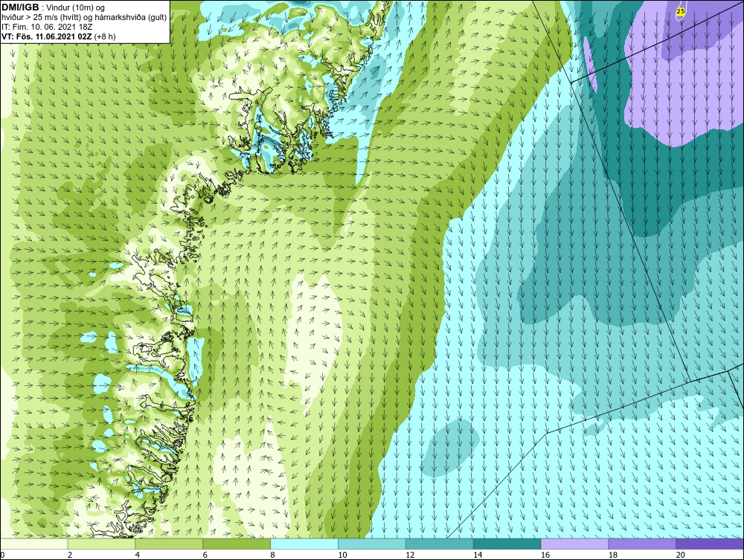Click the legend label '16'

[545, 555]
